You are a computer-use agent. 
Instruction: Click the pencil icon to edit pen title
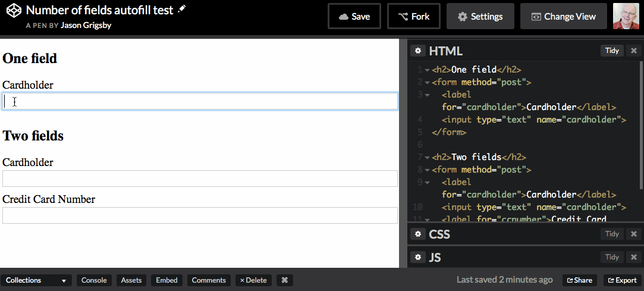tap(182, 9)
